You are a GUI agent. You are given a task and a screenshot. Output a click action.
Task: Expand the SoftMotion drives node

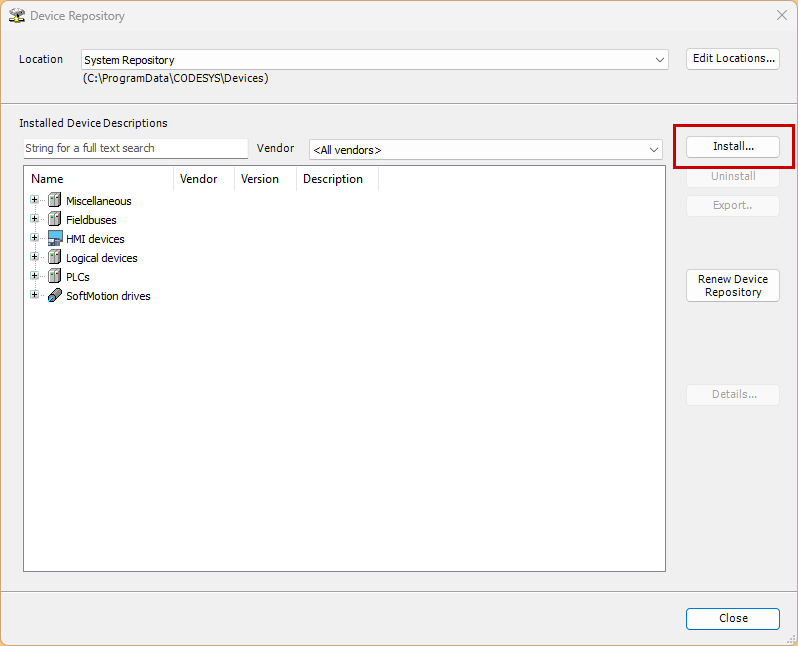35,296
